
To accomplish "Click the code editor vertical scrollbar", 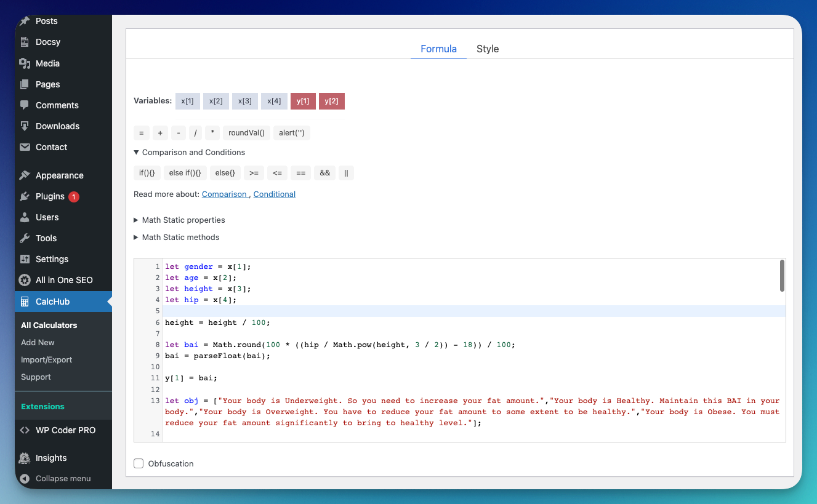I will [782, 275].
